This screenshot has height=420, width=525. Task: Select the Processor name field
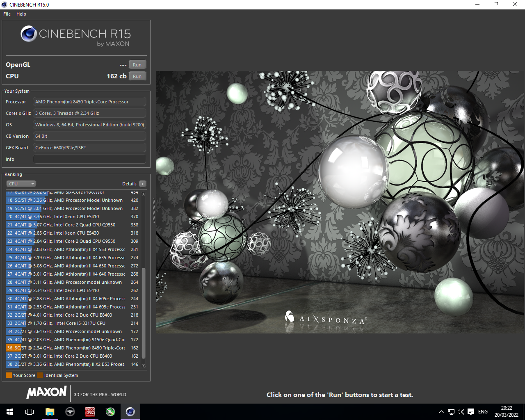[x=89, y=102]
